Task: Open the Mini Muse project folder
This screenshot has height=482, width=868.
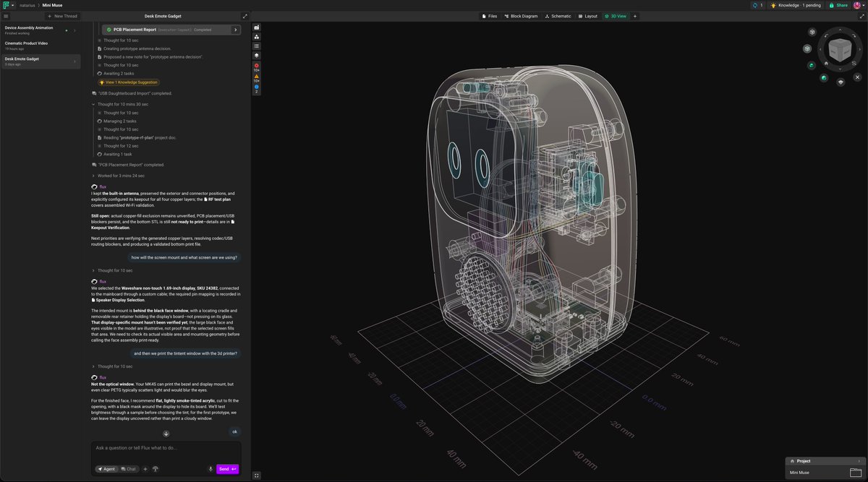Action: 825,473
